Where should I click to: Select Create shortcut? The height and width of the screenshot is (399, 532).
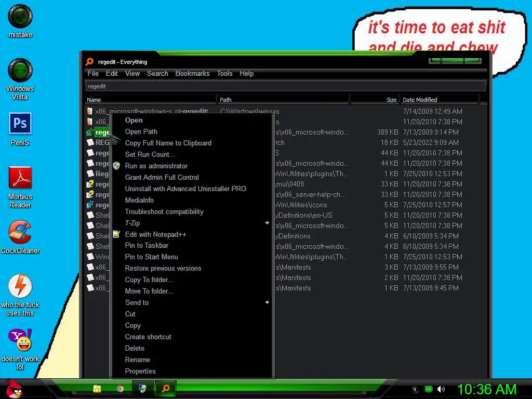(148, 337)
